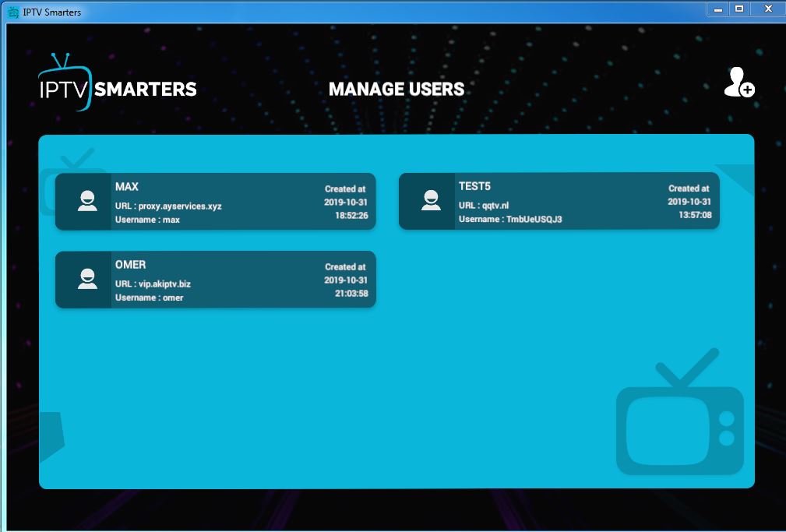Image resolution: width=786 pixels, height=532 pixels.
Task: Click Username : TmbUeUSQJ3 text
Action: pos(510,219)
